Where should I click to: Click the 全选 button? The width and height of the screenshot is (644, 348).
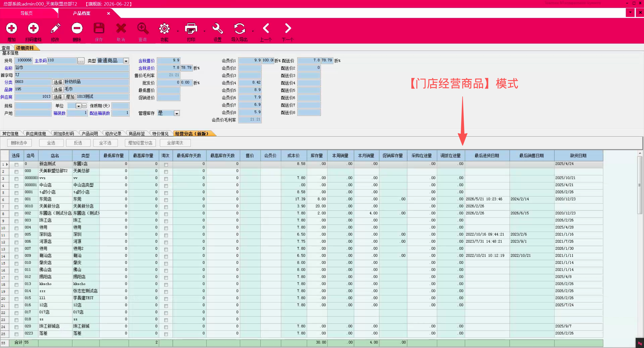click(x=51, y=143)
